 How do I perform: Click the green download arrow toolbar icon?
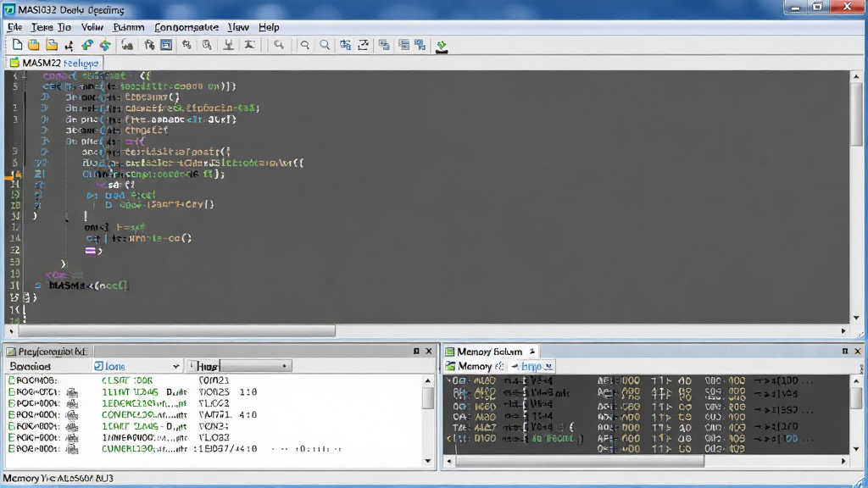tap(441, 46)
